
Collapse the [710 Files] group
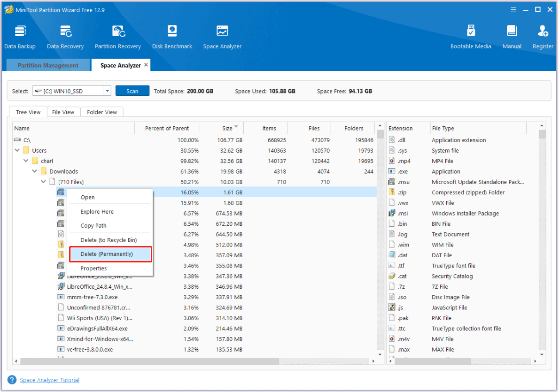43,182
